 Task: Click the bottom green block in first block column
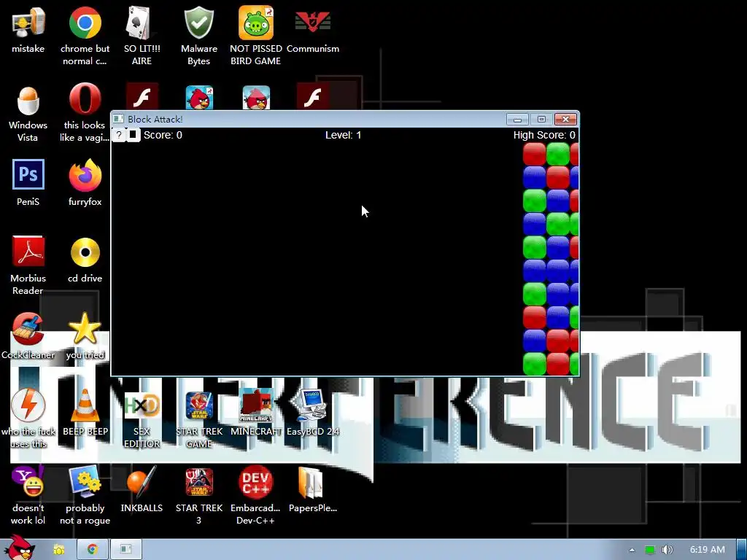click(535, 365)
